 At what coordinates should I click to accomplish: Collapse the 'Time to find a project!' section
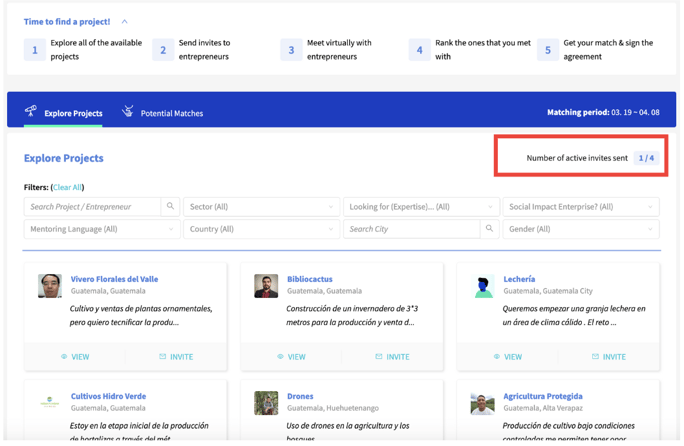(125, 21)
